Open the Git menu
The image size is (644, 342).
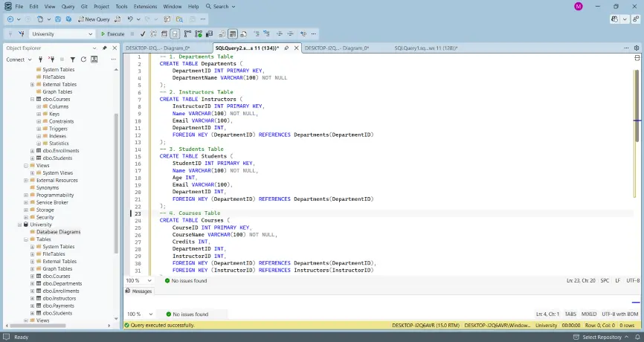(x=84, y=7)
